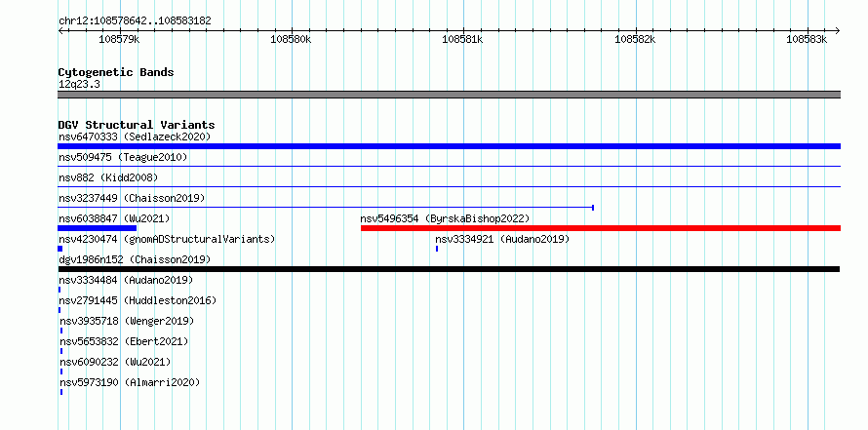
Task: Open nsv3334484 (Audano2019) label
Action: click(x=126, y=280)
